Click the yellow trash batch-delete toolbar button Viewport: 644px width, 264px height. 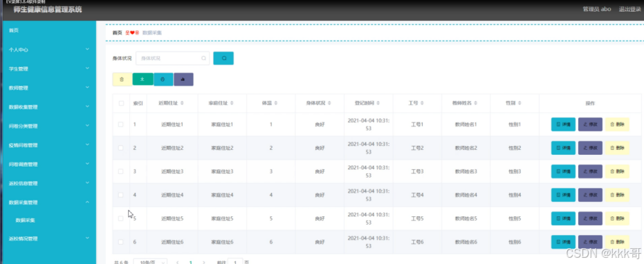click(x=122, y=79)
